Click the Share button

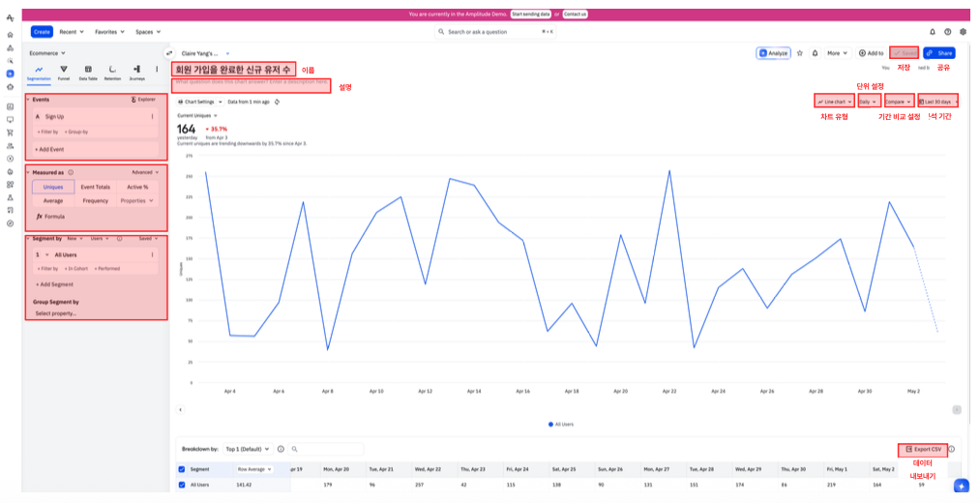click(x=939, y=54)
